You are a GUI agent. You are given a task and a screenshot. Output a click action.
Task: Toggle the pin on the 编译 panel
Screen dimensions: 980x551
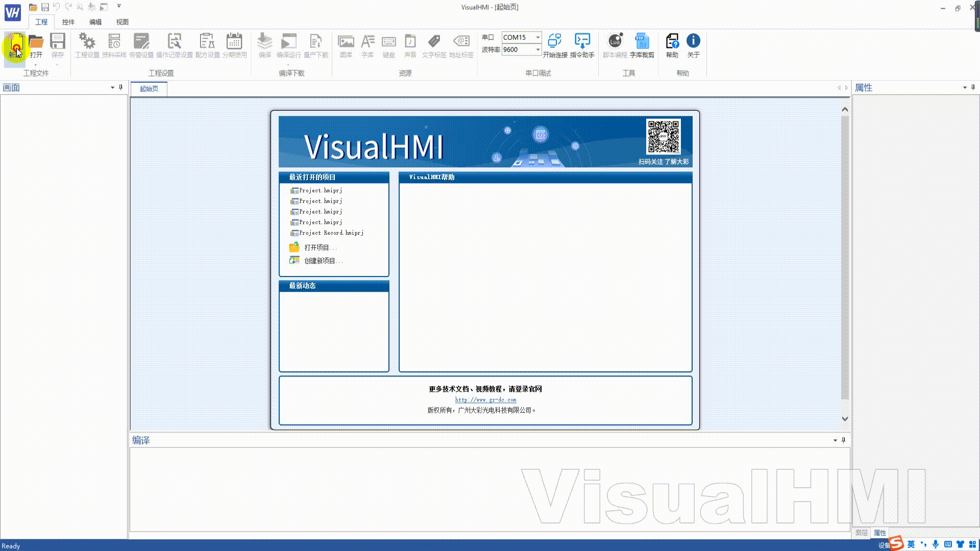(x=843, y=440)
